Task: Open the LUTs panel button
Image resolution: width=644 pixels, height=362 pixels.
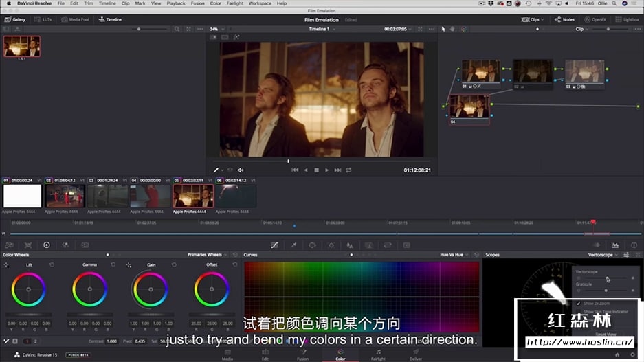Action: (43, 19)
